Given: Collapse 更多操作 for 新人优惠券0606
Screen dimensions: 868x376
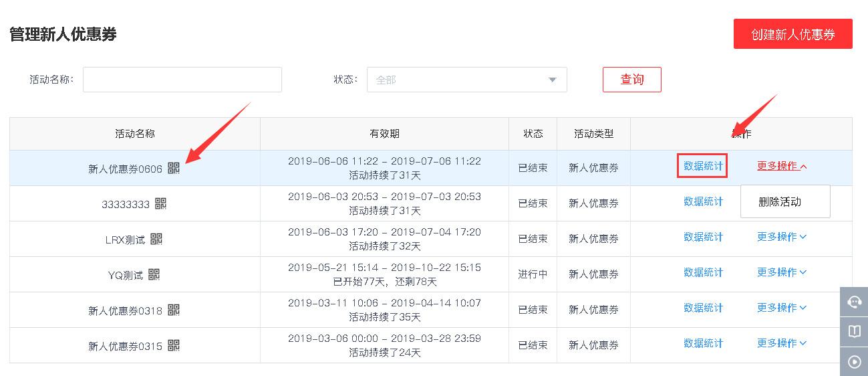Looking at the screenshot, I should (782, 166).
